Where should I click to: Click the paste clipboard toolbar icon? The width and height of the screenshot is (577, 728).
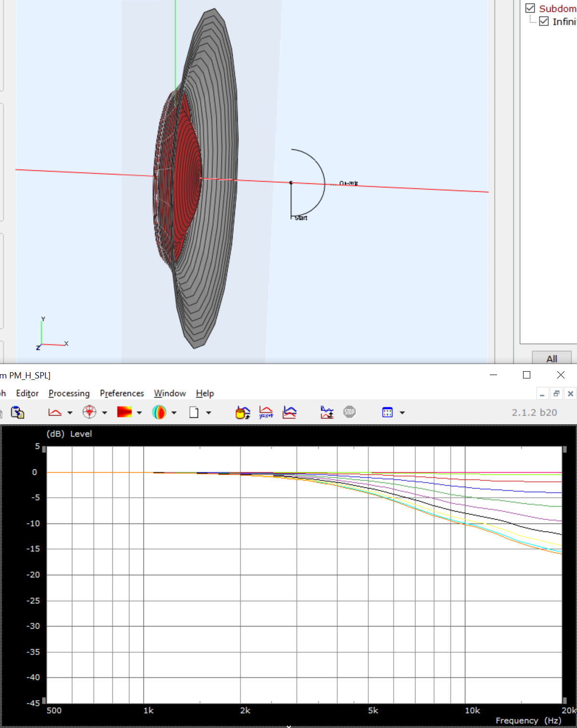click(x=17, y=413)
